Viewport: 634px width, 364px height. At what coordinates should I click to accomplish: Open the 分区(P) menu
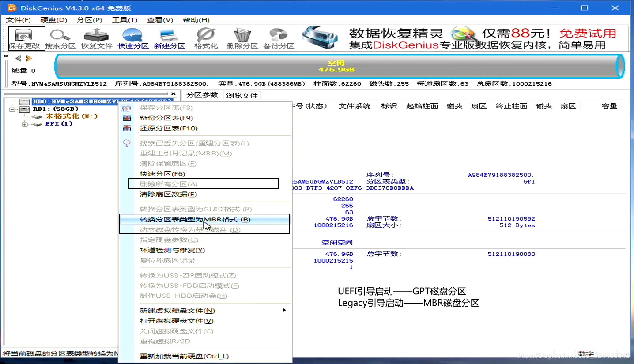click(x=89, y=20)
